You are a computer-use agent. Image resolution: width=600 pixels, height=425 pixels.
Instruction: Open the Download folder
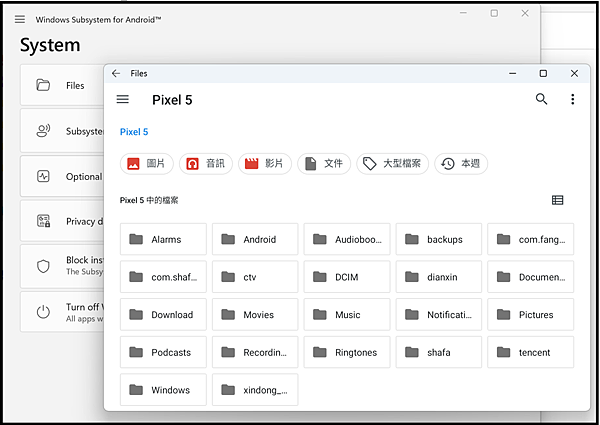(x=163, y=314)
